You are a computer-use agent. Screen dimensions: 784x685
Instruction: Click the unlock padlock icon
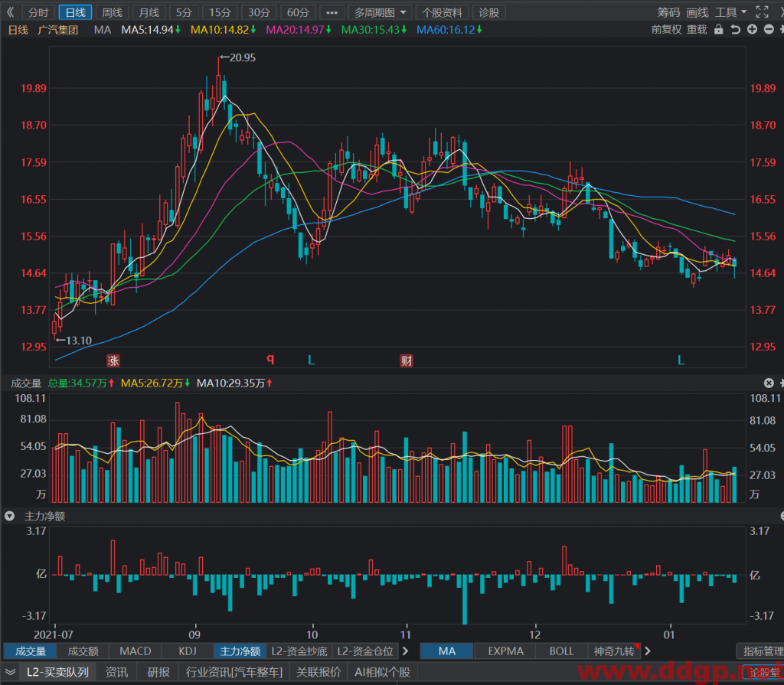click(718, 30)
